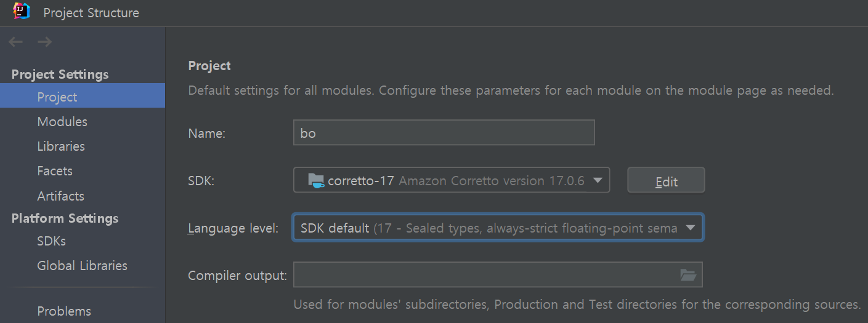Focus the Compiler output path field
This screenshot has width=868, height=323.
coord(484,275)
